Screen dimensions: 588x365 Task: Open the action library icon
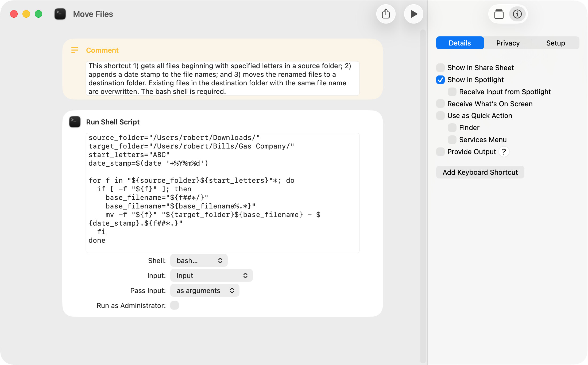[499, 14]
